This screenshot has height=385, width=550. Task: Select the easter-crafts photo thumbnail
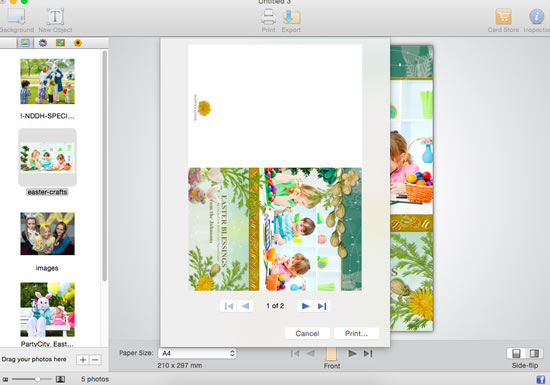coord(47,157)
